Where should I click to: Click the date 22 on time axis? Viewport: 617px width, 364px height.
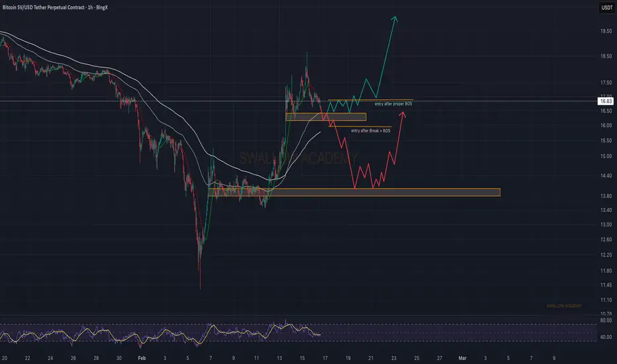click(x=27, y=358)
